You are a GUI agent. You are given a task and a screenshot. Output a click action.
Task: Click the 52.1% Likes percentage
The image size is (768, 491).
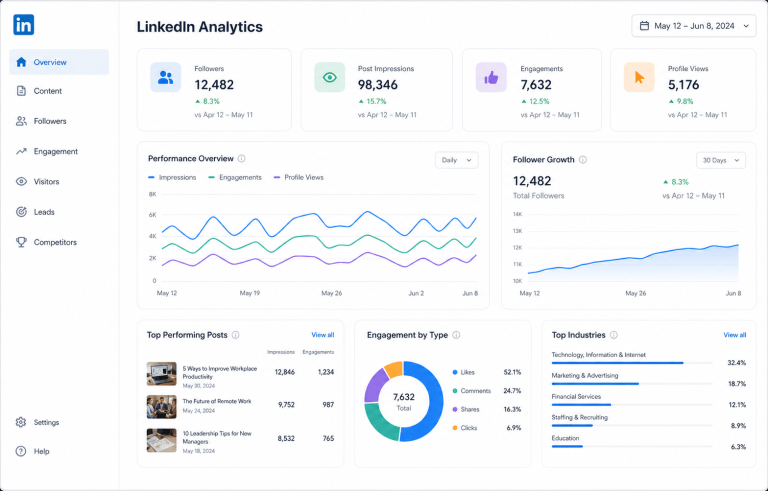(512, 372)
